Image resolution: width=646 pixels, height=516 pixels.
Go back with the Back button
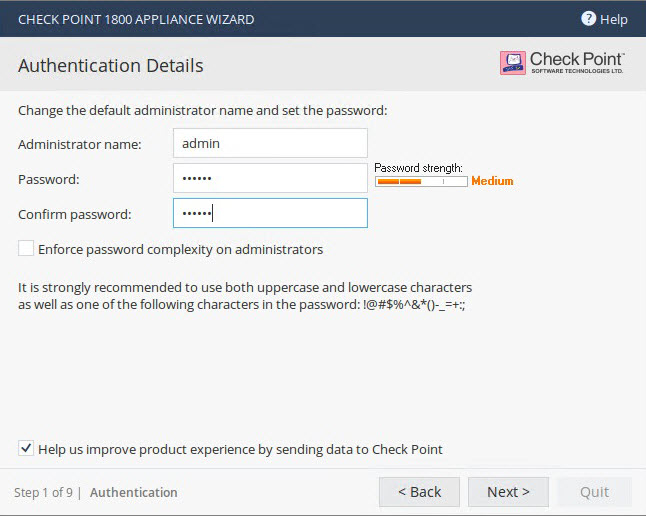419,492
